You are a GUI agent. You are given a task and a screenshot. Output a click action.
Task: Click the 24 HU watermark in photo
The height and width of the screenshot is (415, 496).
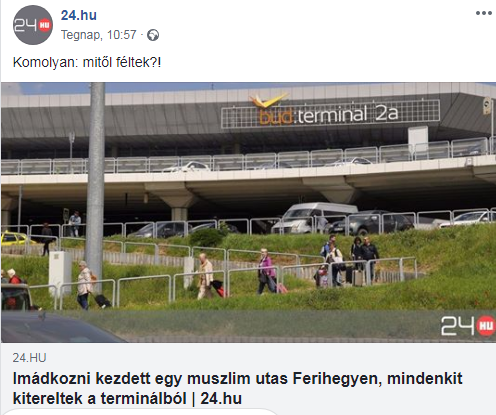pos(468,326)
